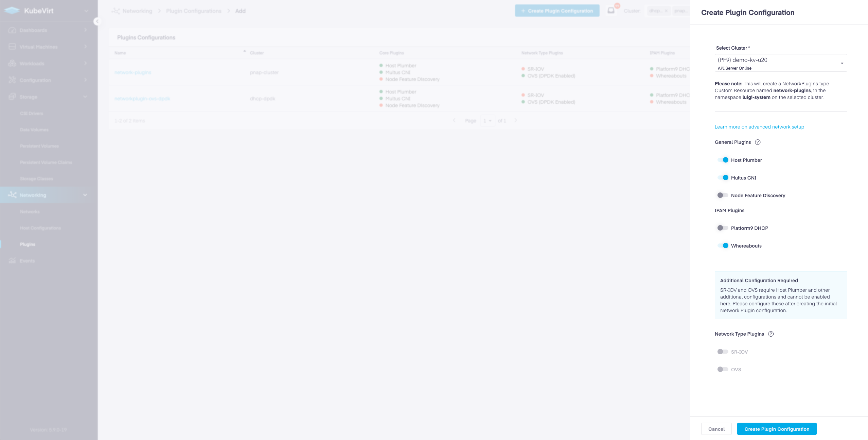Screen dimensions: 868x440
Task: Click the pnap-cluster table cell
Action: coord(264,72)
